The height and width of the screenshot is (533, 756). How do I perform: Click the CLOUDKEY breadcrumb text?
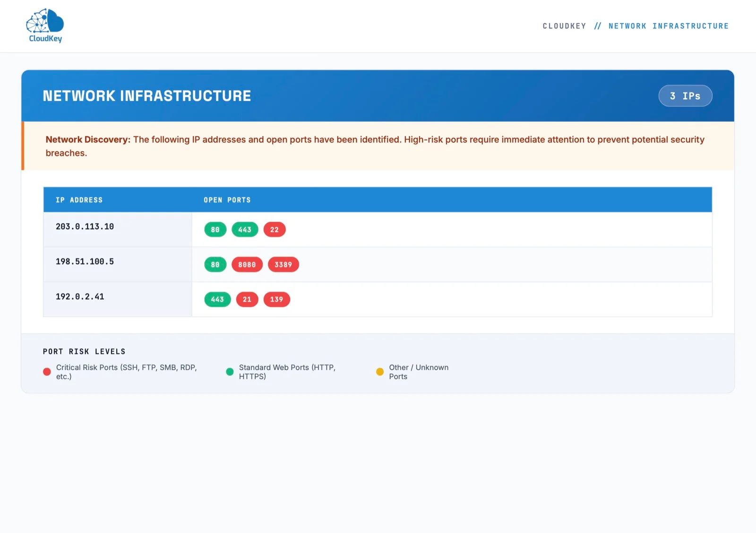coord(564,26)
